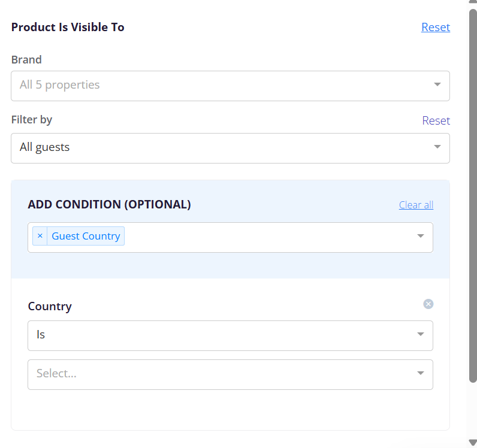477x448 pixels.
Task: Click scrollbar down arrow
Action: tap(472, 443)
